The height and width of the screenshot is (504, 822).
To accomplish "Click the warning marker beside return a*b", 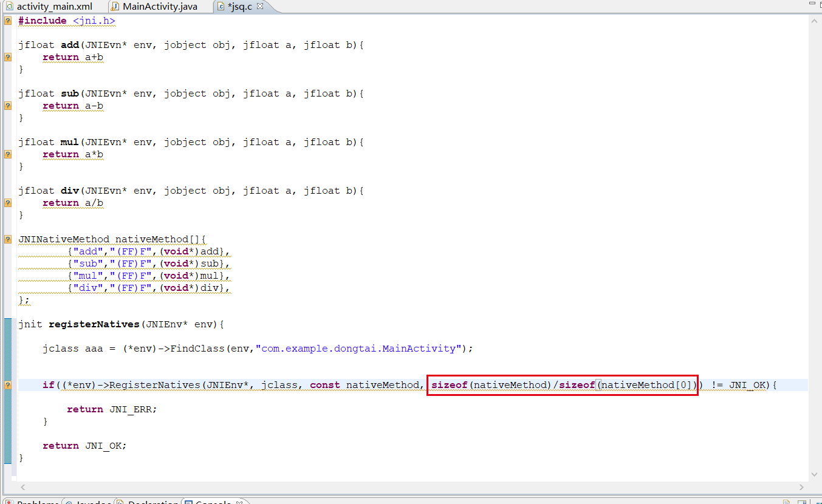I will click(8, 154).
